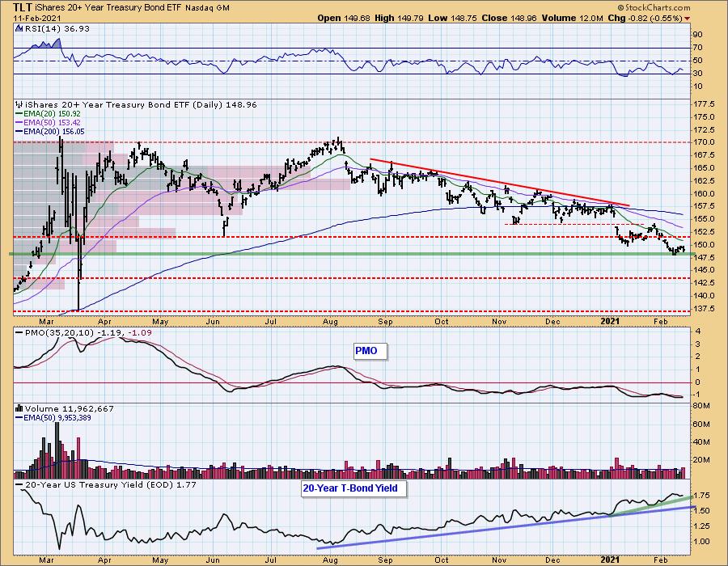728x566 pixels.
Task: Click the Open 149.68 value
Action: click(x=344, y=18)
